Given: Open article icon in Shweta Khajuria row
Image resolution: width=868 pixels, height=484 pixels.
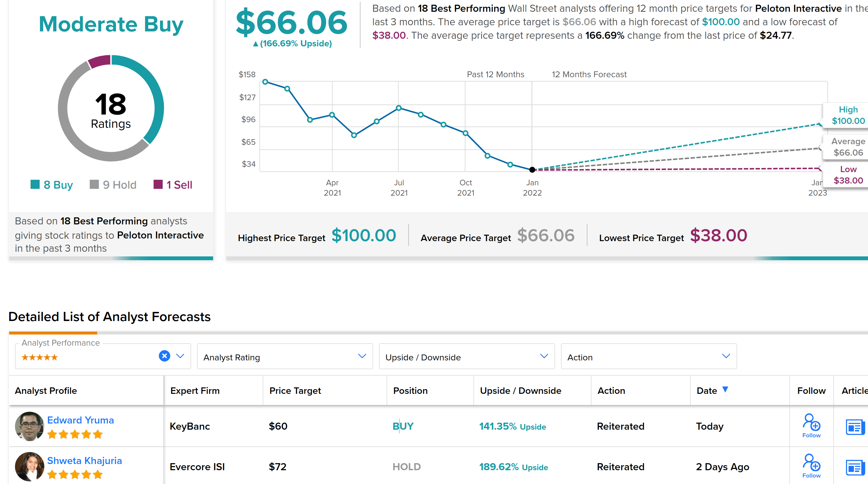Looking at the screenshot, I should point(855,467).
